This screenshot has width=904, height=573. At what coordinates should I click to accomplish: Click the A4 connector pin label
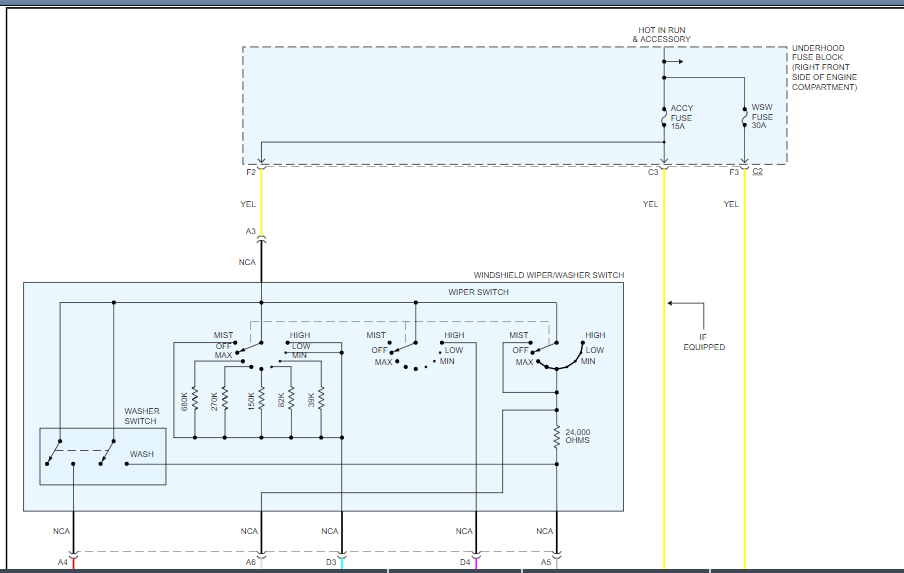pyautogui.click(x=62, y=563)
